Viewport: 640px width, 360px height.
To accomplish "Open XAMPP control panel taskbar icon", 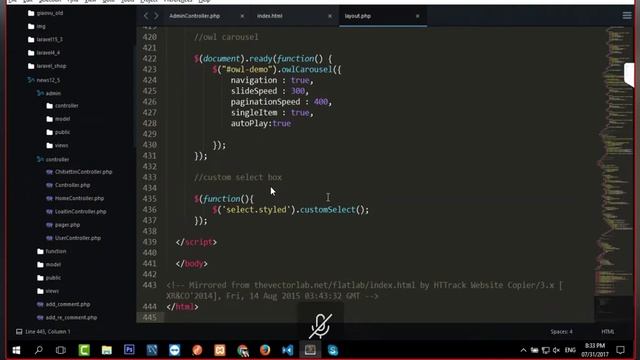I will point(220,350).
